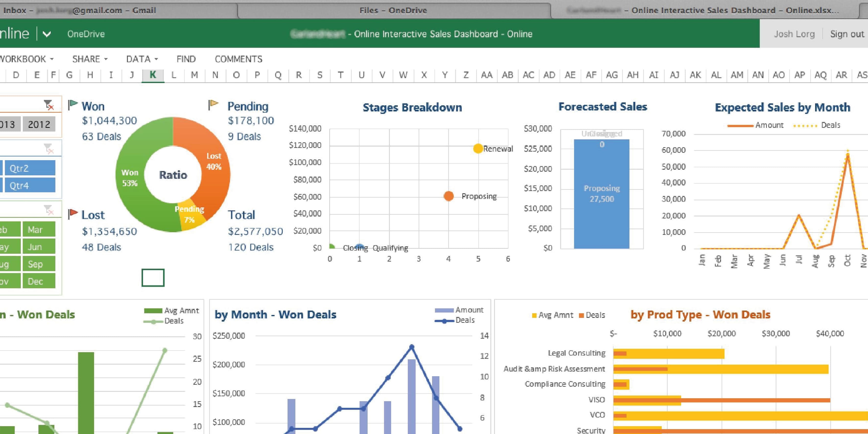Clear filter on the year slicer
This screenshot has width=868, height=434.
tap(49, 105)
